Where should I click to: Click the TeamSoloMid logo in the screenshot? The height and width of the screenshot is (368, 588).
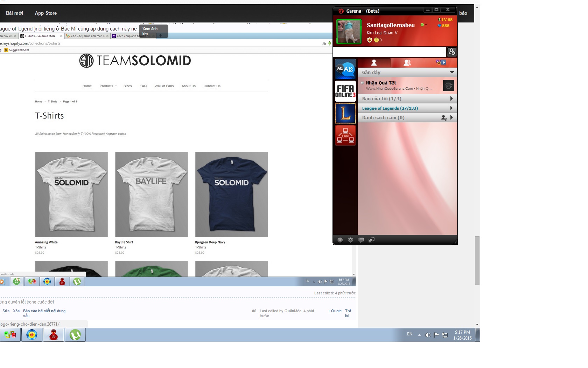(x=135, y=61)
